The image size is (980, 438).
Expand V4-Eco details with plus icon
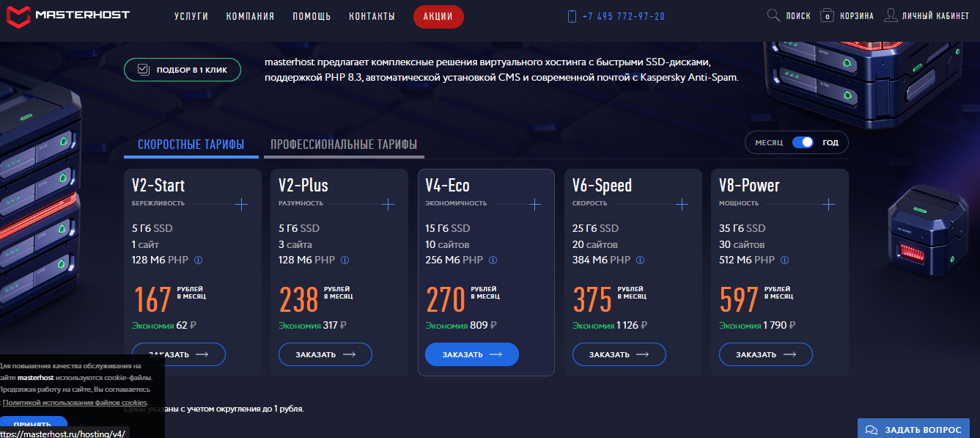(535, 204)
